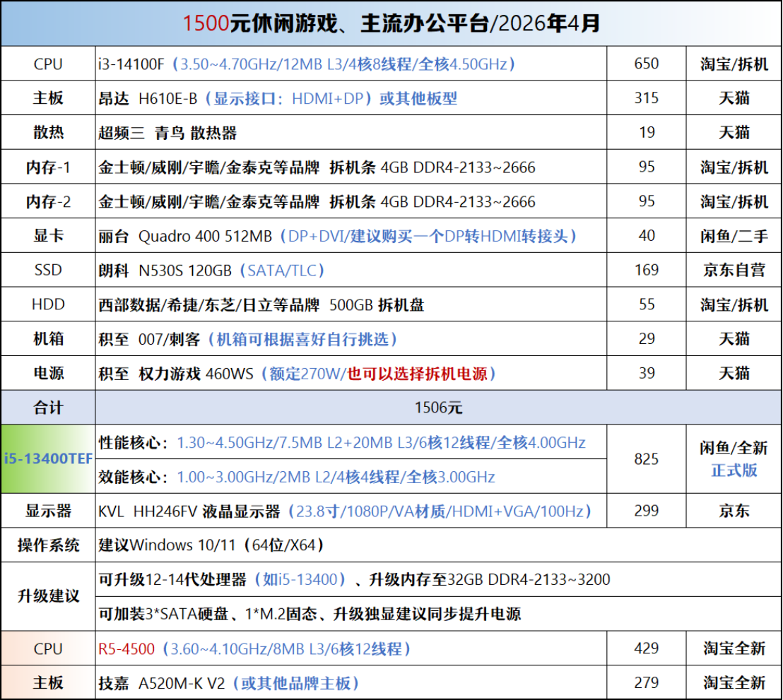The width and height of the screenshot is (783, 700).
Task: Click the "京东自营" source cell
Action: click(734, 270)
